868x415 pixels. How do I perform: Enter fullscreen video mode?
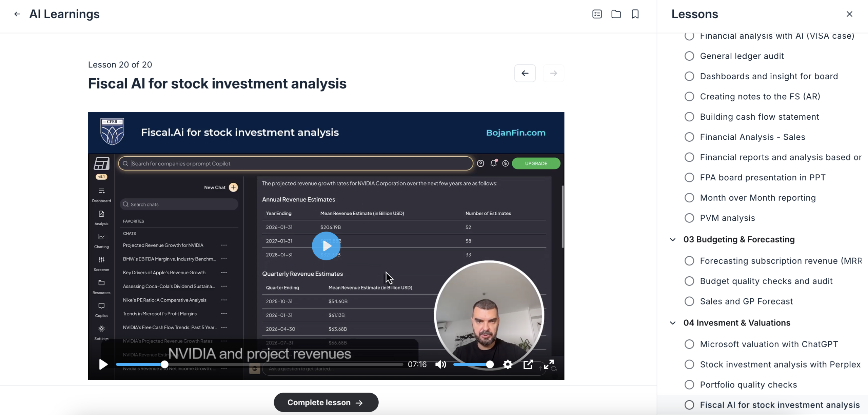pos(549,364)
